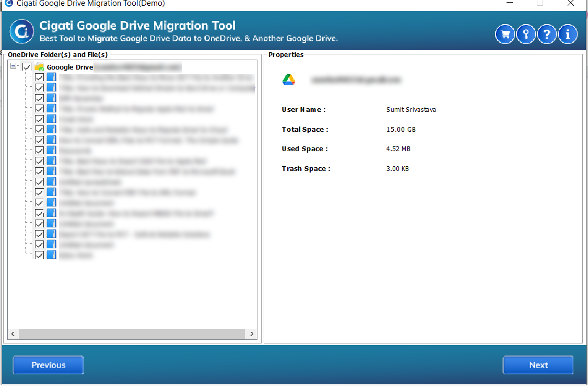Open help via the question mark icon

(547, 34)
